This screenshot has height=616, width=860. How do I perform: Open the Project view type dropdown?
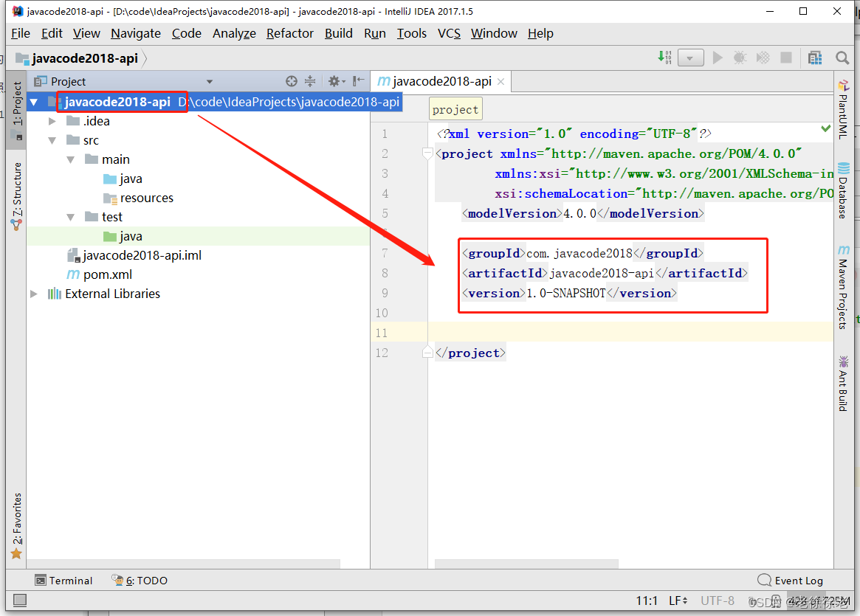coord(210,82)
